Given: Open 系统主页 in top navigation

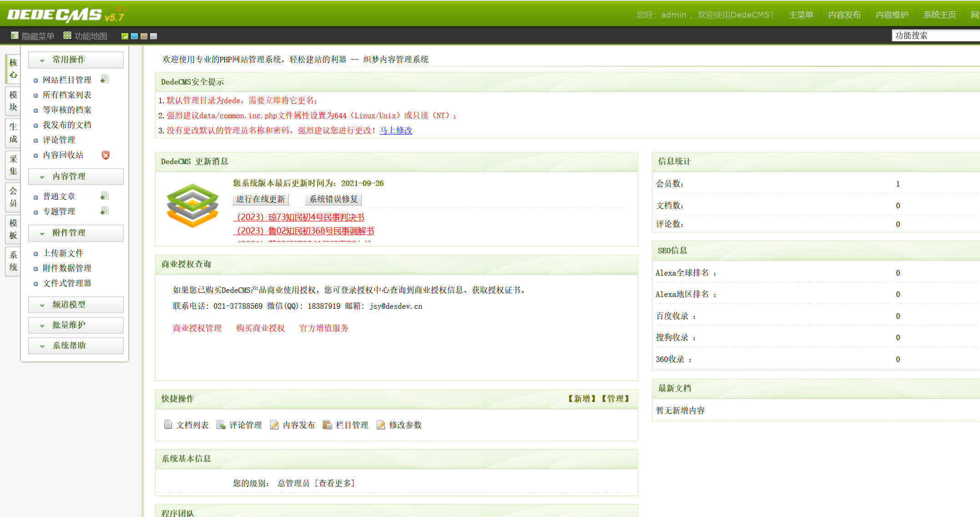Looking at the screenshot, I should (940, 15).
